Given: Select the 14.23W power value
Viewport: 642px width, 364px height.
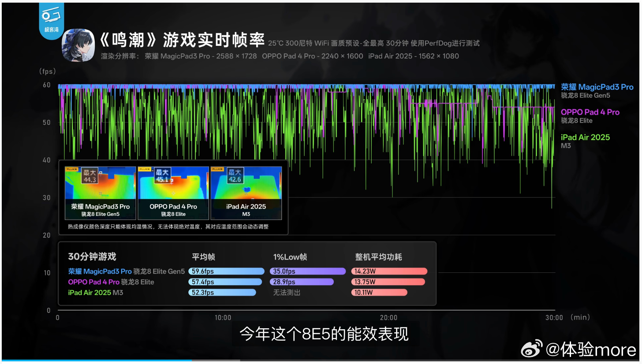Looking at the screenshot, I should point(365,271).
